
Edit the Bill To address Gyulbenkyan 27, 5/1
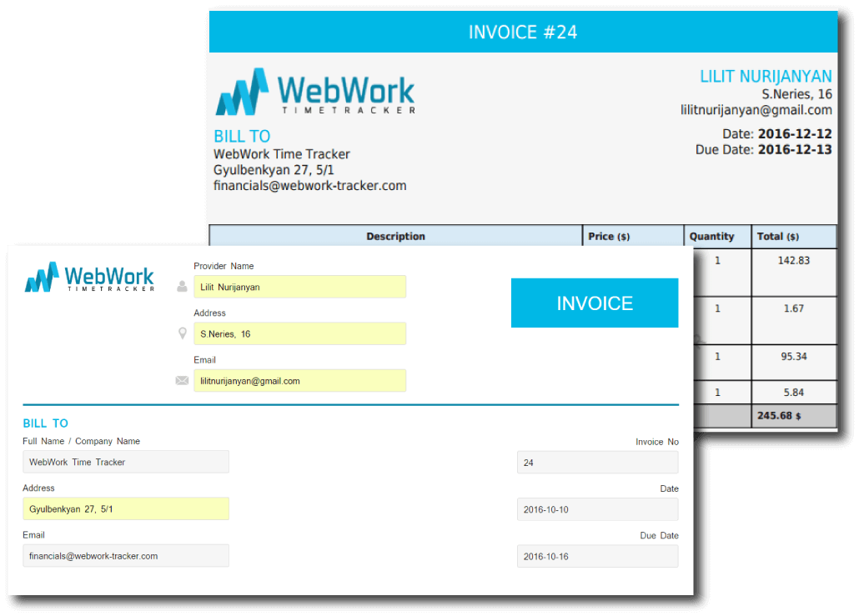pyautogui.click(x=126, y=509)
